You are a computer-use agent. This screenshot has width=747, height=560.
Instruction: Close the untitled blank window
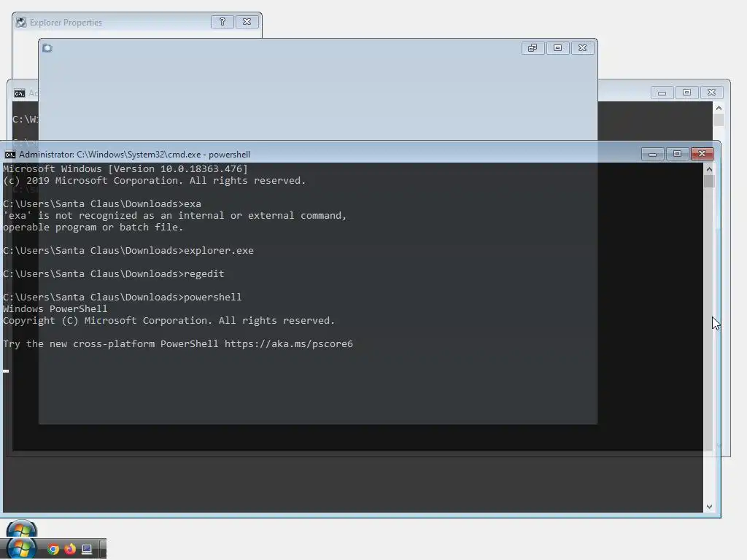tap(583, 48)
